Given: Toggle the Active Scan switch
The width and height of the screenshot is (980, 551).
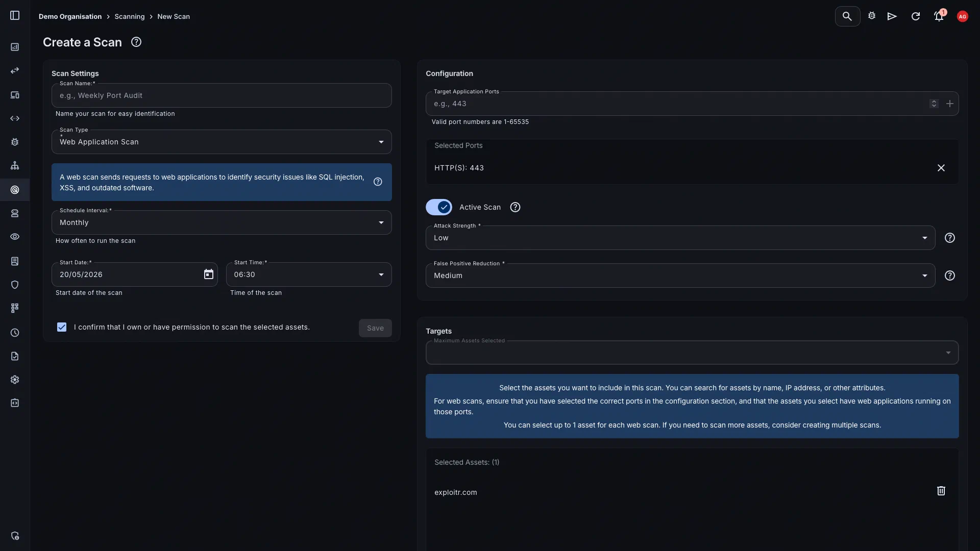Looking at the screenshot, I should 439,207.
